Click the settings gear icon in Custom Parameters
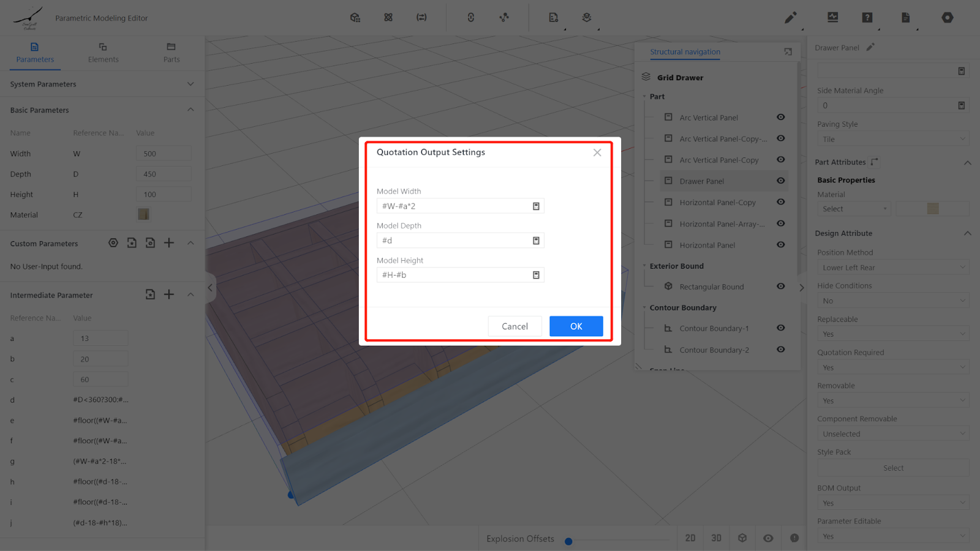The height and width of the screenshot is (551, 980). click(x=113, y=243)
